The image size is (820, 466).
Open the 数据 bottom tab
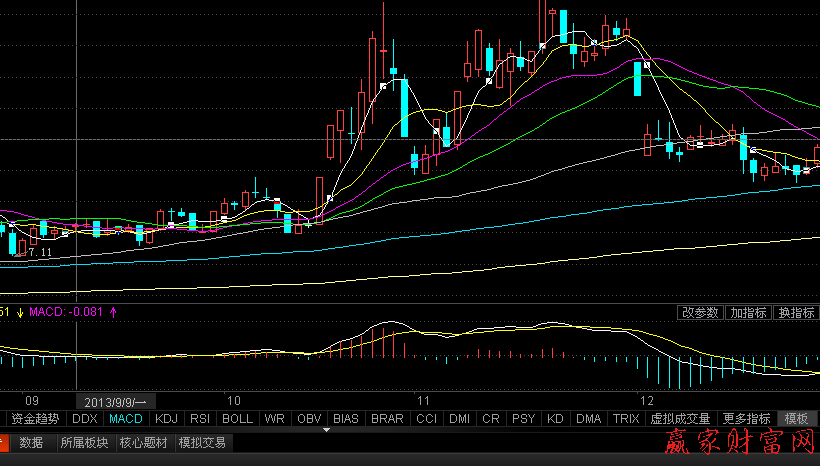(31, 442)
